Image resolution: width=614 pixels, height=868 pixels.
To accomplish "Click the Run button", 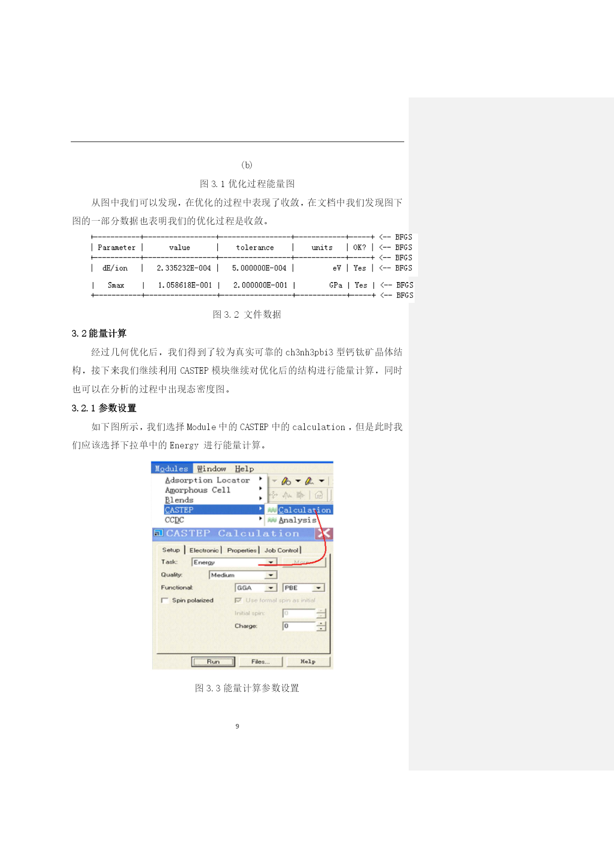I will click(x=213, y=662).
